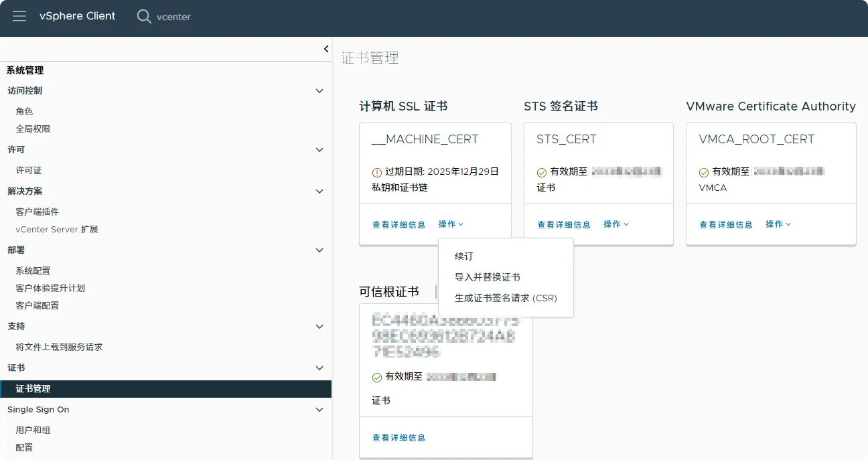Click the 证书管理 page title
868x460 pixels.
pyautogui.click(x=370, y=58)
